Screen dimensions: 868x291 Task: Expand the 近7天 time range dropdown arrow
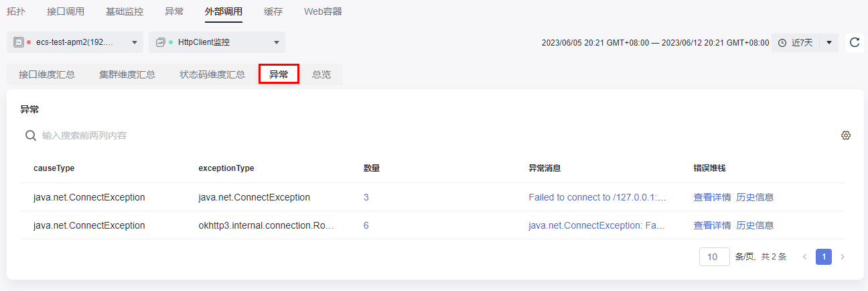(x=828, y=42)
